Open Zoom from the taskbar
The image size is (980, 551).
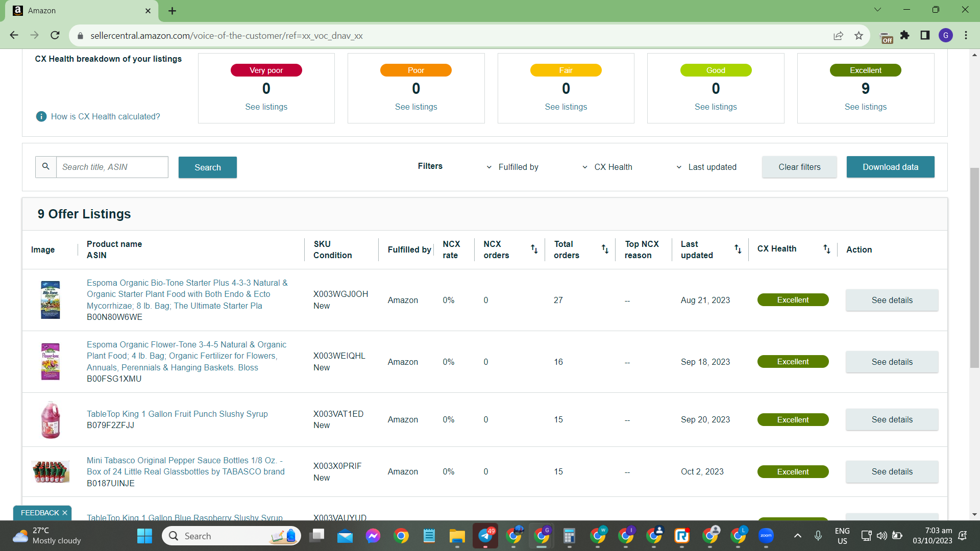pyautogui.click(x=766, y=536)
